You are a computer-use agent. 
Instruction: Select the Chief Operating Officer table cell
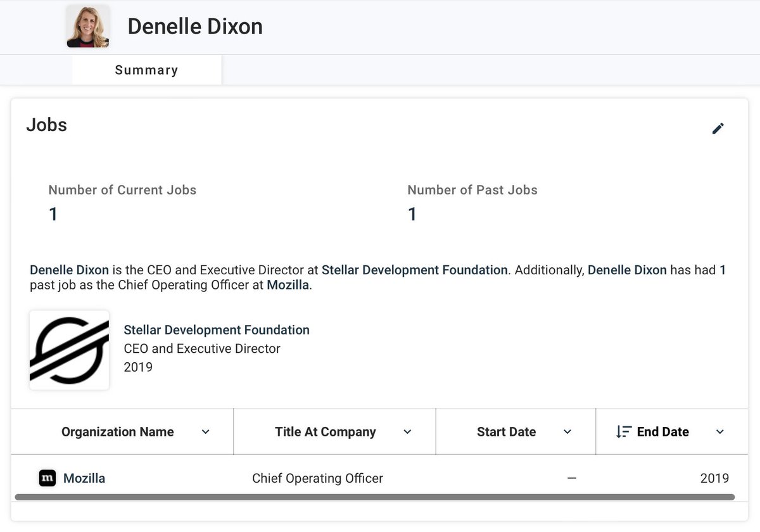317,478
